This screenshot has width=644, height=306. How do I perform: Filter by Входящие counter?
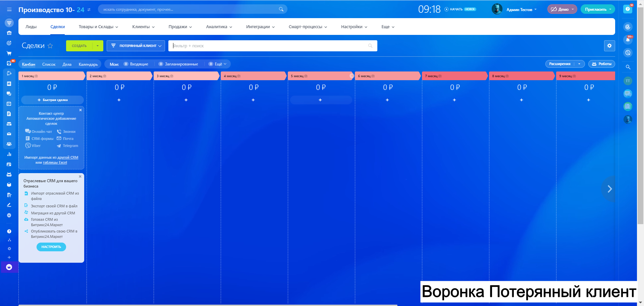[x=136, y=64]
